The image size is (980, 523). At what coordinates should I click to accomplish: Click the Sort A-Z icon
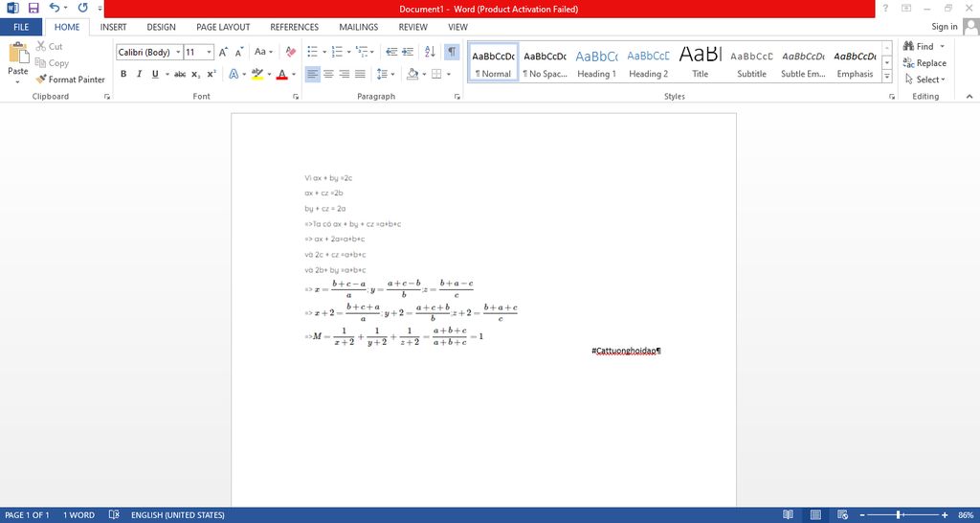(430, 52)
